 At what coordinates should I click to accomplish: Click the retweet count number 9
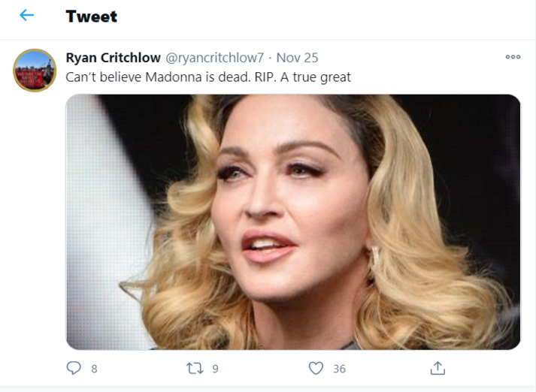click(215, 369)
